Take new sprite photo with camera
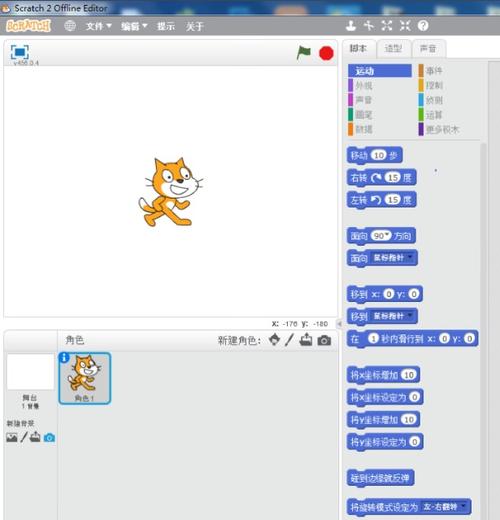The height and width of the screenshot is (520, 500). coord(324,340)
